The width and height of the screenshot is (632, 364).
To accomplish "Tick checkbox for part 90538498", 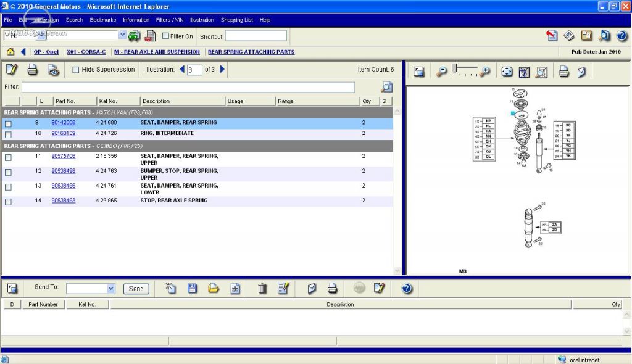I will coord(8,172).
